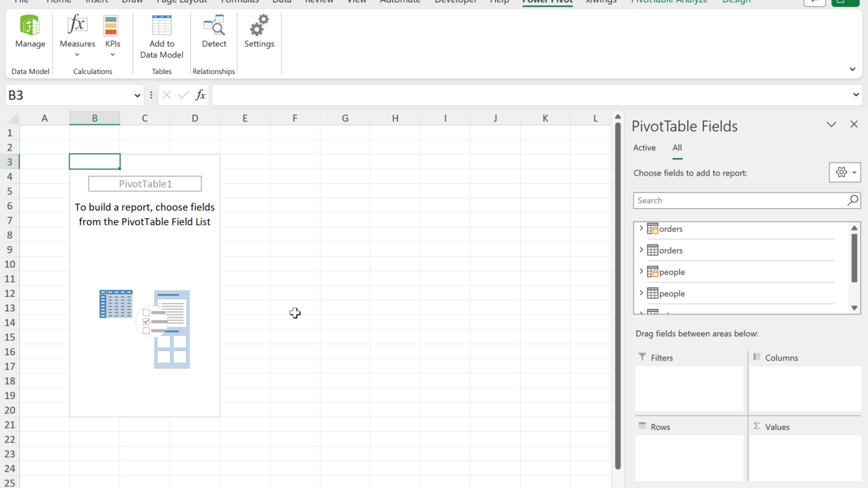Click Add to Data Model

pos(161,36)
